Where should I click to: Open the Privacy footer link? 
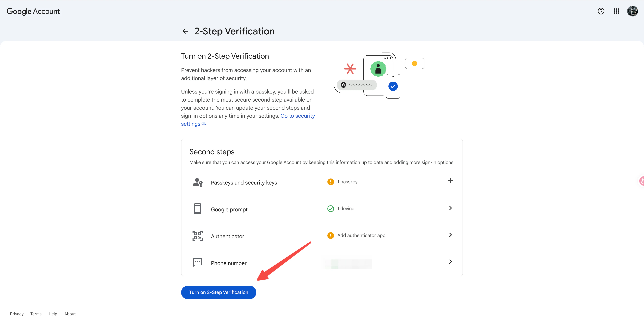pos(17,314)
